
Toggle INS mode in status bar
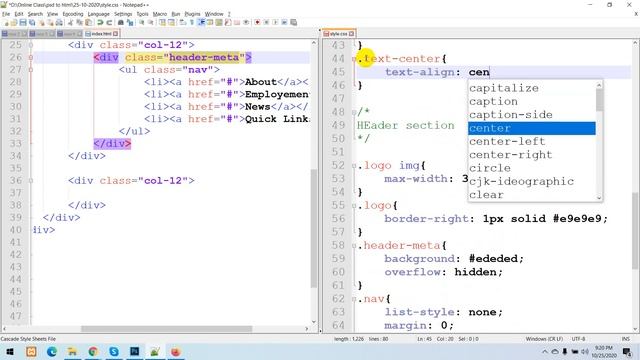pyautogui.click(x=625, y=339)
